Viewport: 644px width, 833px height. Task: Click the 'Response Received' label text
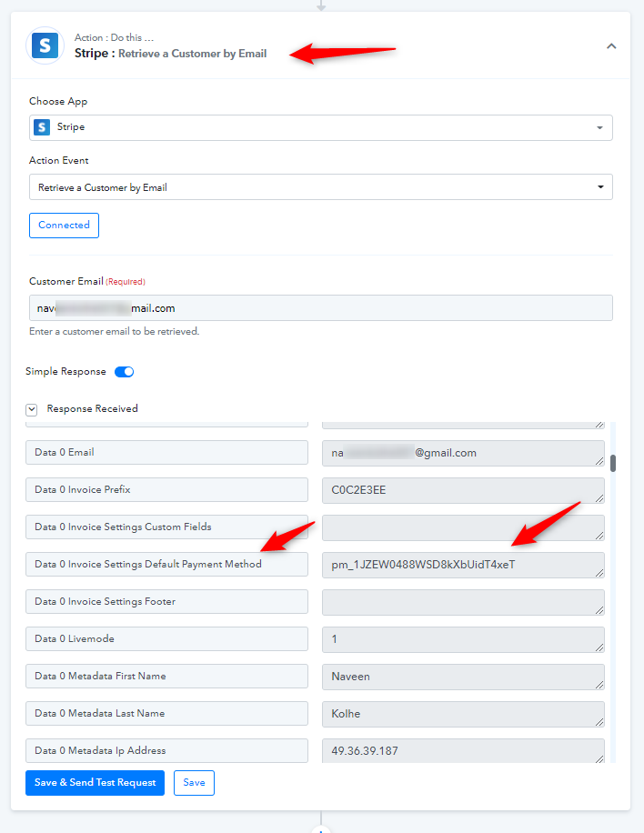pos(93,408)
